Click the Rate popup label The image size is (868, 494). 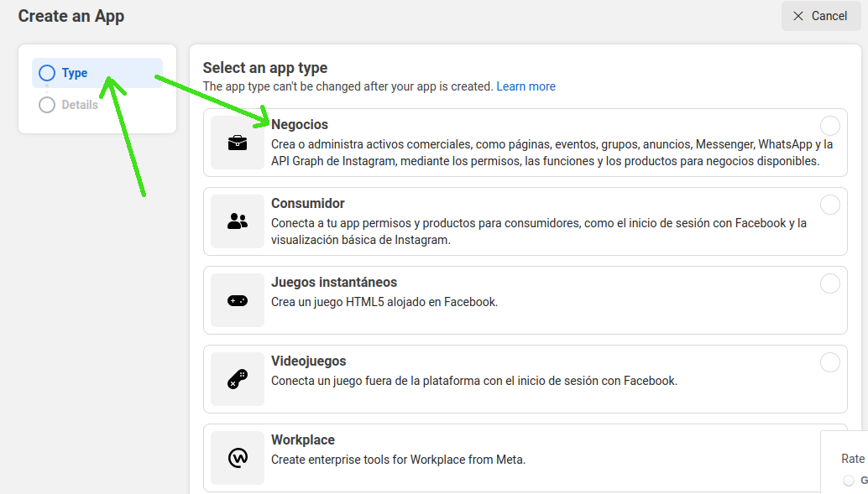[853, 459]
